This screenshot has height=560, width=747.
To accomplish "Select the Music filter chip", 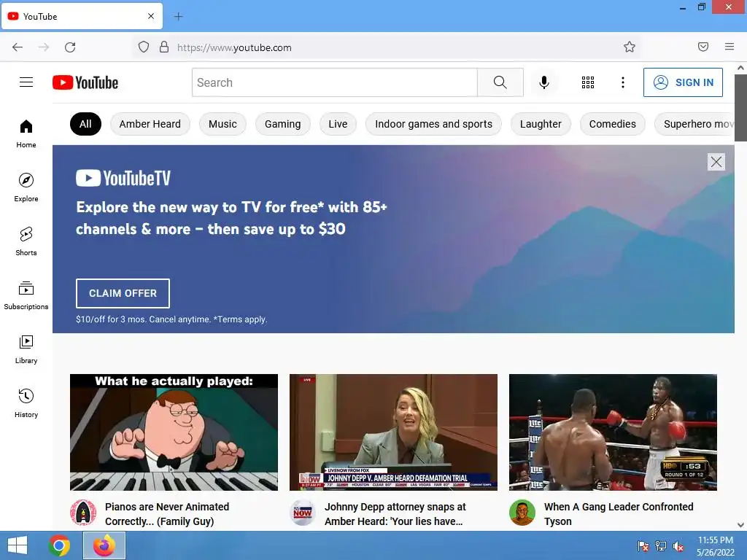I will tap(222, 124).
